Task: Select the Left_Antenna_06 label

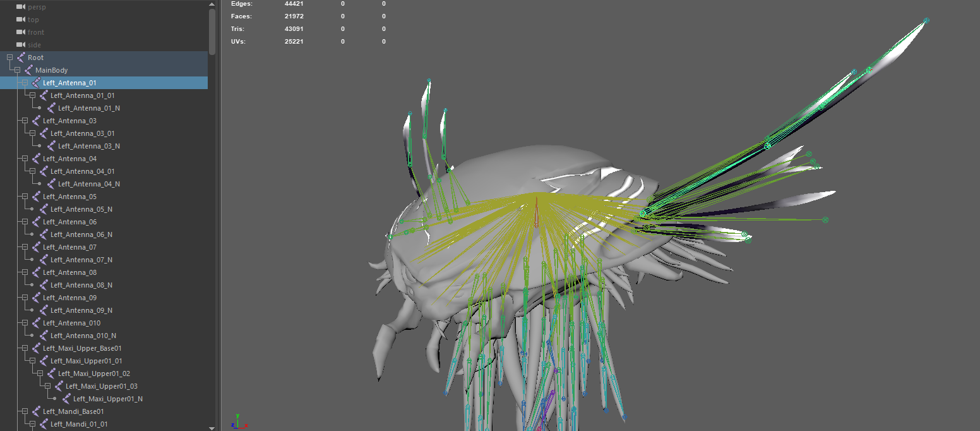Action: tap(69, 222)
